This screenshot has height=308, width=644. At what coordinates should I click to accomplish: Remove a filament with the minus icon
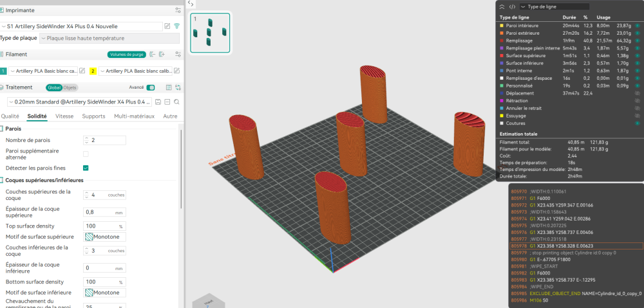pyautogui.click(x=153, y=54)
